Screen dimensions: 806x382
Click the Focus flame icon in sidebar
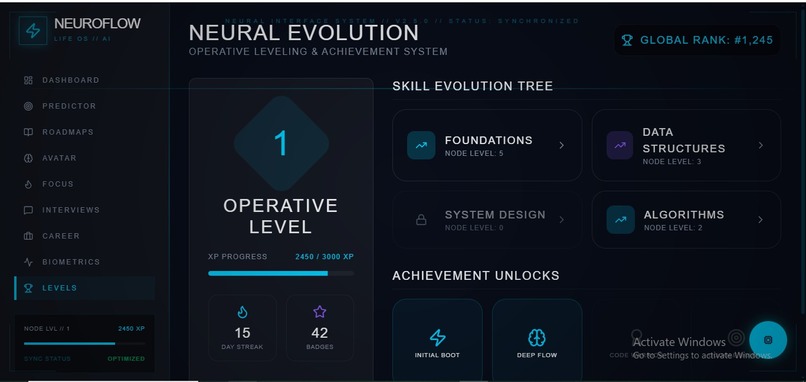pyautogui.click(x=28, y=184)
